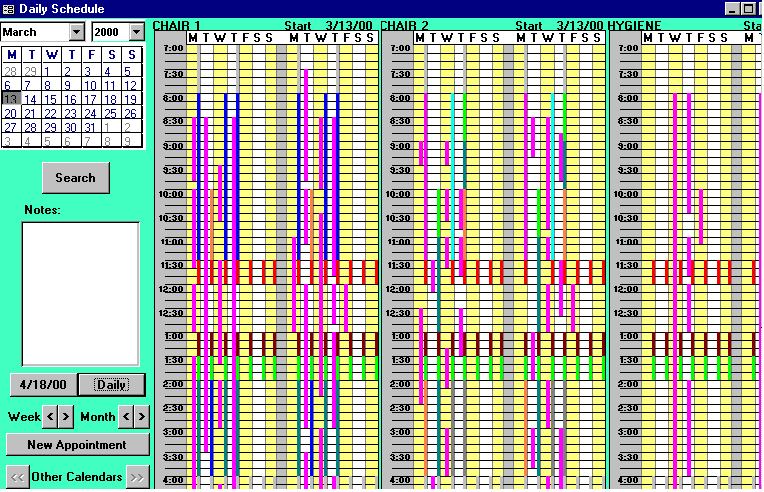Expand the 2000 year dropdown
Viewport: 764px width, 492px height.
click(136, 32)
